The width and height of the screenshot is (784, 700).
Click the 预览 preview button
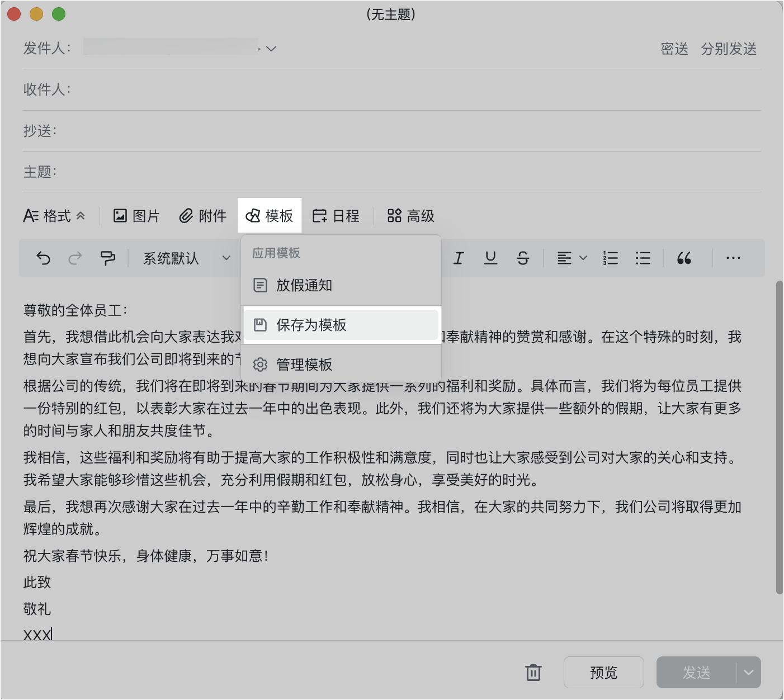click(x=603, y=672)
